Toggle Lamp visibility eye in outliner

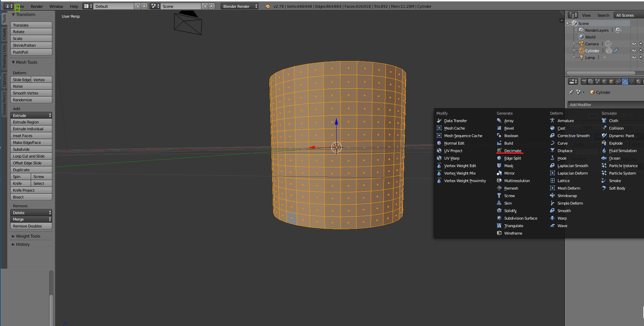click(634, 58)
